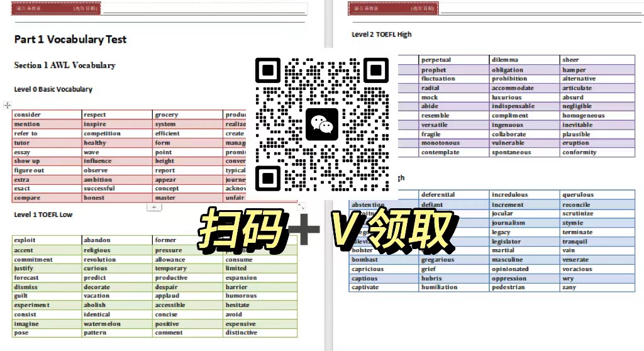Click the cell containing "articulate"
Image resolution: width=644 pixels, height=351 pixels.
(x=597, y=88)
